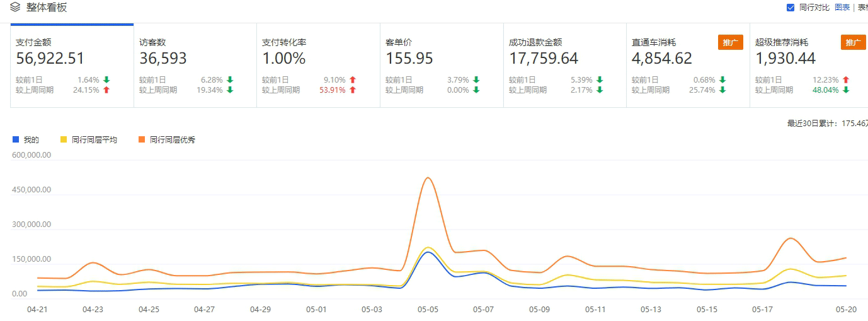Screen dimensions: 868x321
Task: Click green down arrow beside 48.04%
Action: (845, 90)
